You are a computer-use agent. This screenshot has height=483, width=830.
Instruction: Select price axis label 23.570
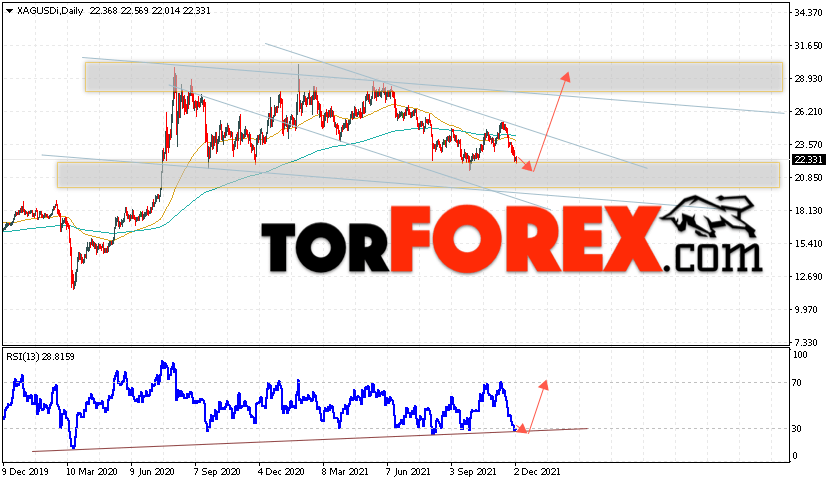coord(809,145)
